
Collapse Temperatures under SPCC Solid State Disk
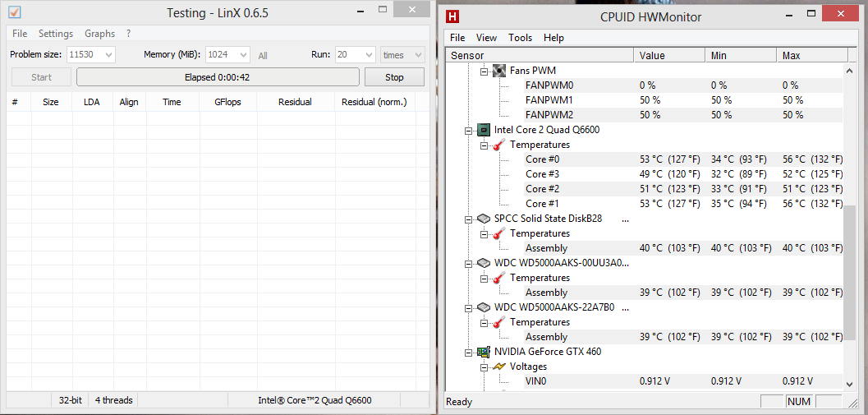click(485, 234)
